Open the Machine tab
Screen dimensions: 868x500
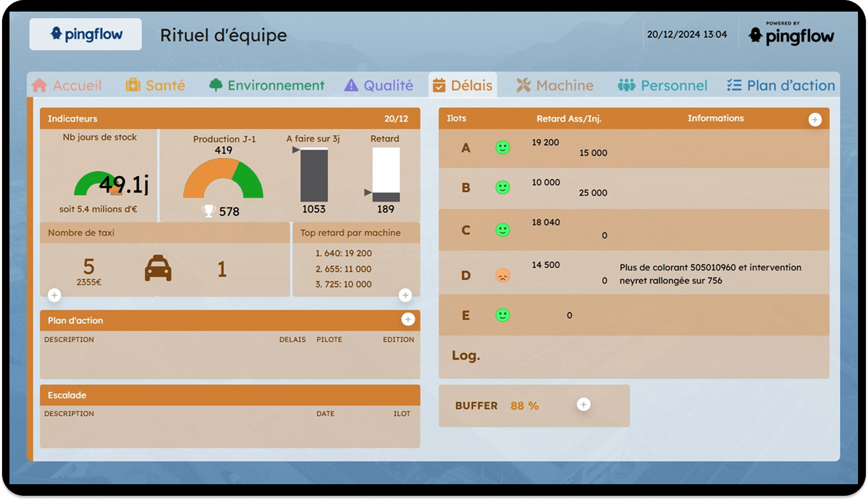pyautogui.click(x=554, y=85)
